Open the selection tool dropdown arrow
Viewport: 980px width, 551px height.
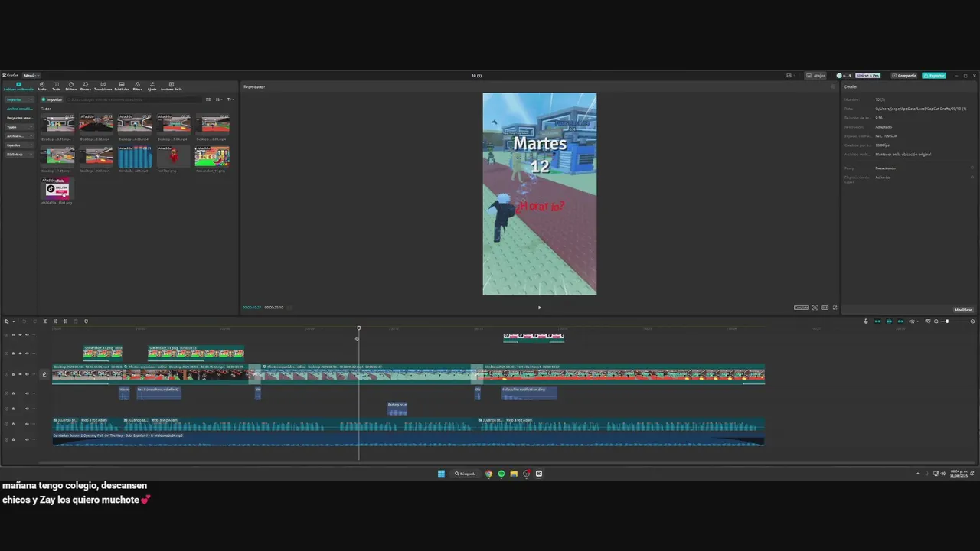[x=13, y=321]
